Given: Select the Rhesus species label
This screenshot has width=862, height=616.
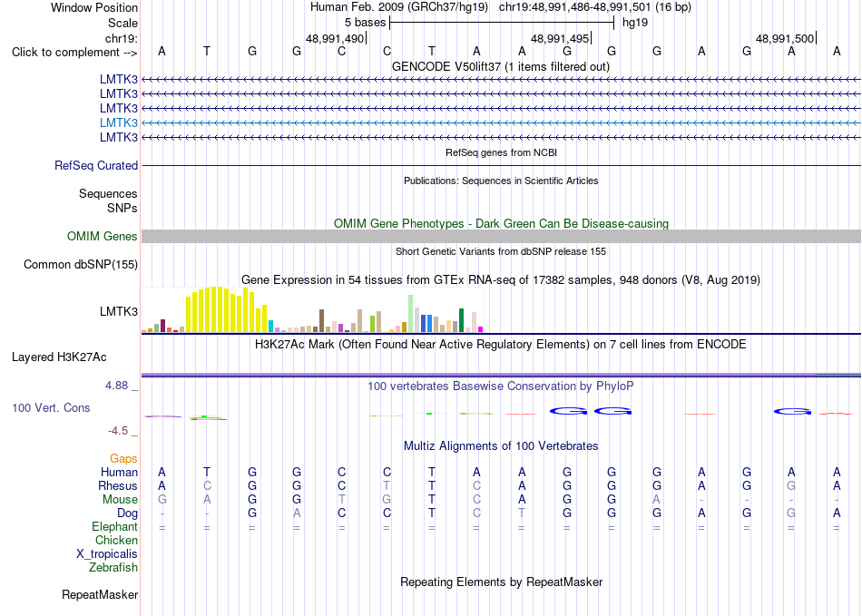Looking at the screenshot, I should [x=118, y=485].
